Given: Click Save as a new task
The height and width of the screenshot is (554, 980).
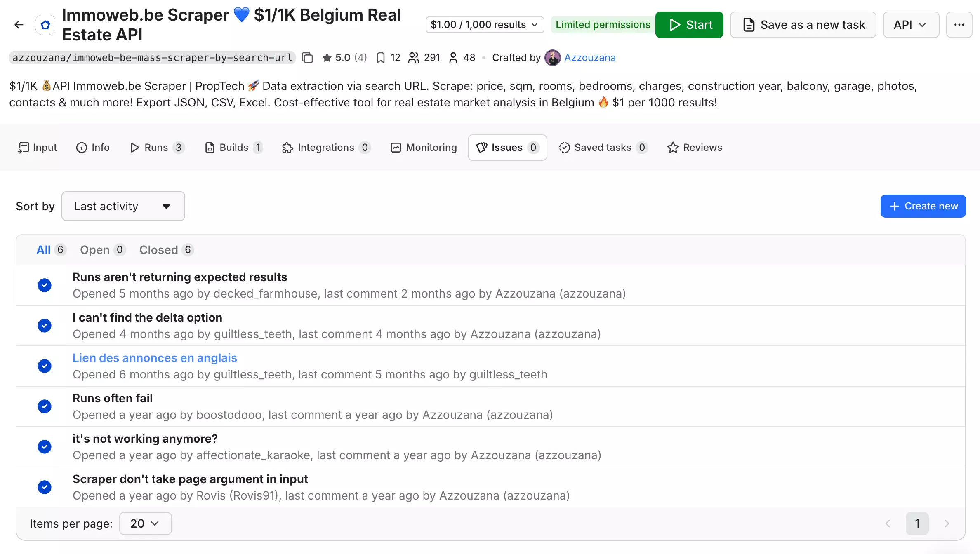Looking at the screenshot, I should point(803,25).
